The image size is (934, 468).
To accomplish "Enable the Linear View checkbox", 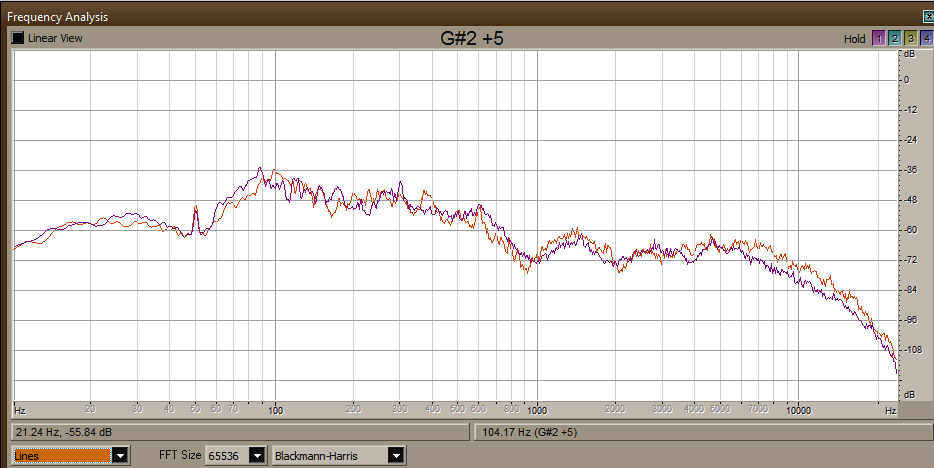I will click(18, 38).
